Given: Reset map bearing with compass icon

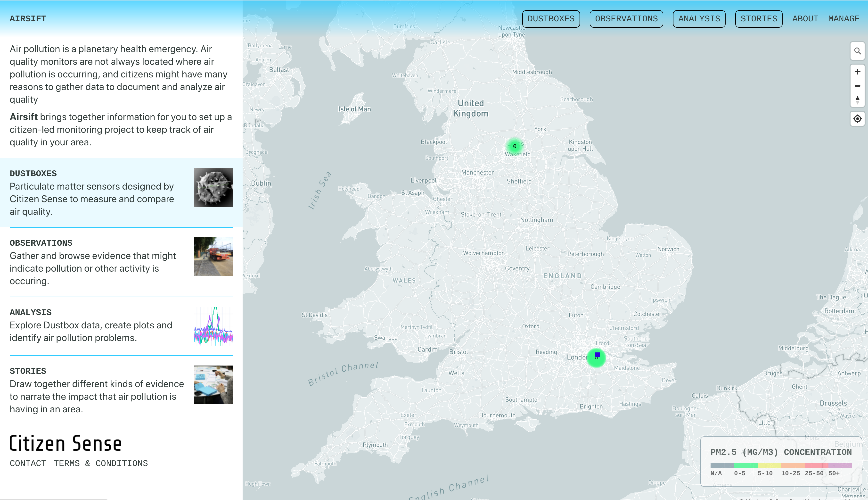Looking at the screenshot, I should [x=857, y=100].
